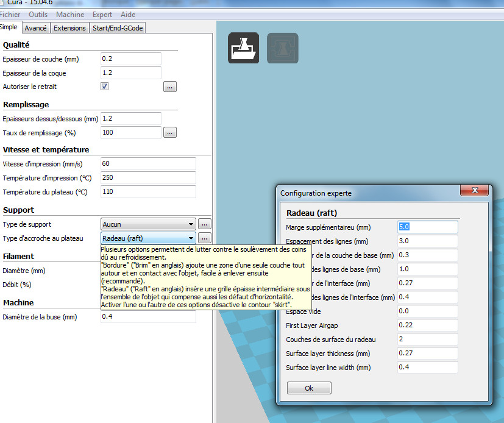The height and width of the screenshot is (423, 504).
Task: Open platform adhesion settings ellipsis button
Action: (x=204, y=238)
